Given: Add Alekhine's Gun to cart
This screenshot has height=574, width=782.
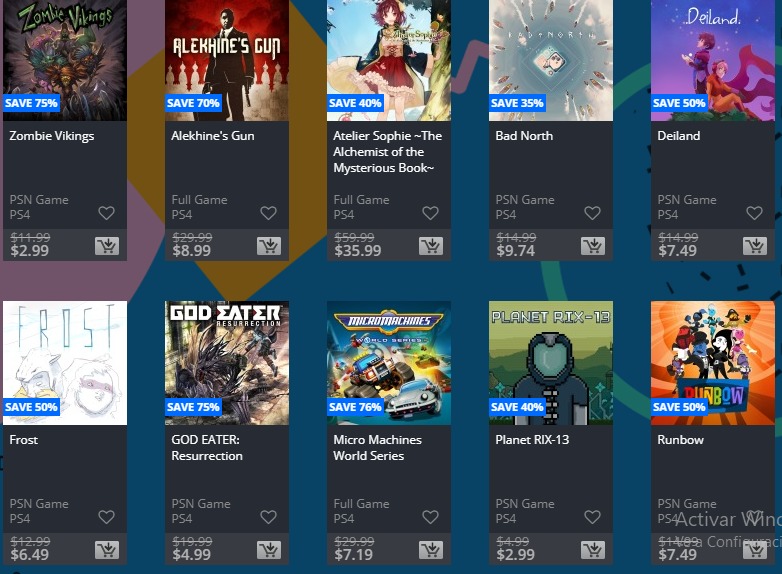Looking at the screenshot, I should (269, 246).
